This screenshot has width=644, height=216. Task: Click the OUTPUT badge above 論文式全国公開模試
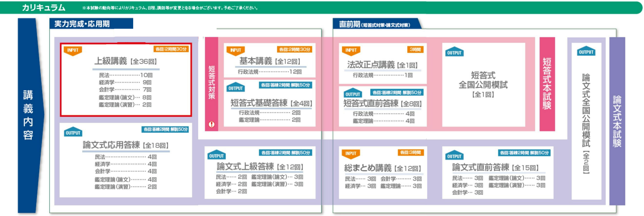586,52
